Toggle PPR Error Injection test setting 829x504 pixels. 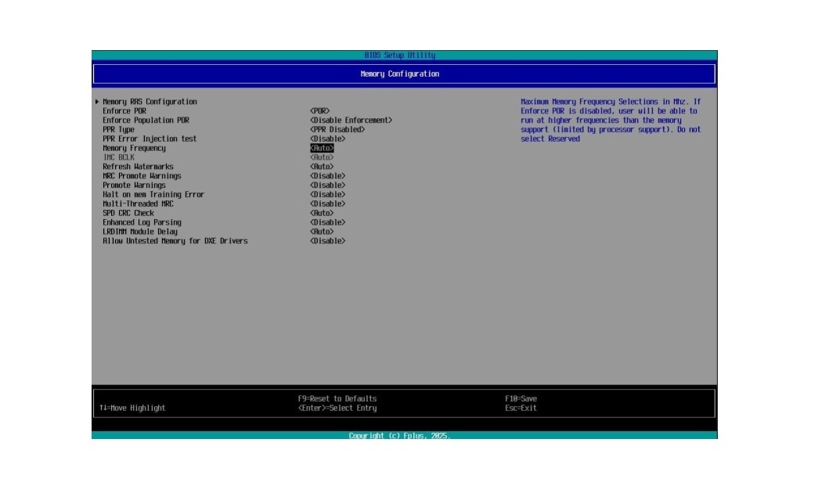click(327, 139)
